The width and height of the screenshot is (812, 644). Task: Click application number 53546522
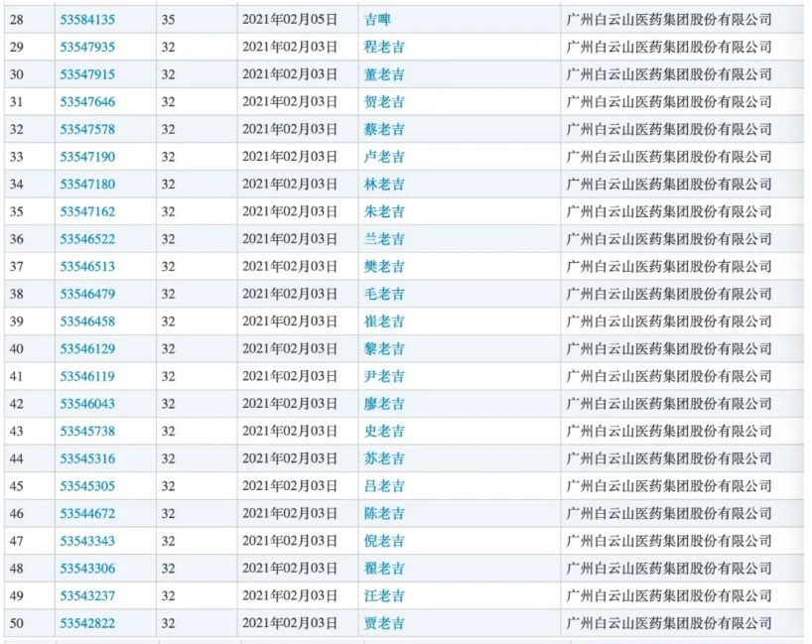[87, 239]
